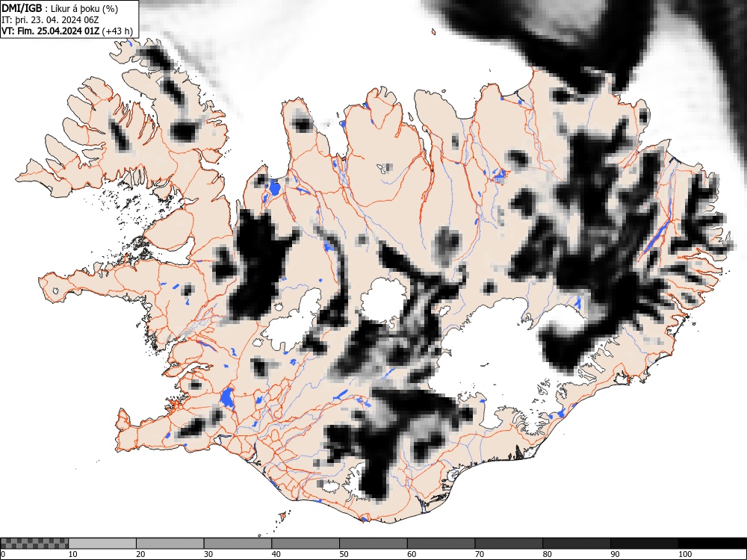This screenshot has height=560, width=747.
Task: Click the 50-60 percent gray legend swatch
Action: tap(373, 544)
